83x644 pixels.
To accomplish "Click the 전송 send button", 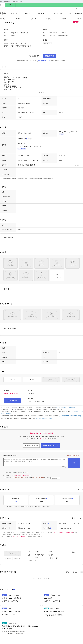I will coord(74,463).
